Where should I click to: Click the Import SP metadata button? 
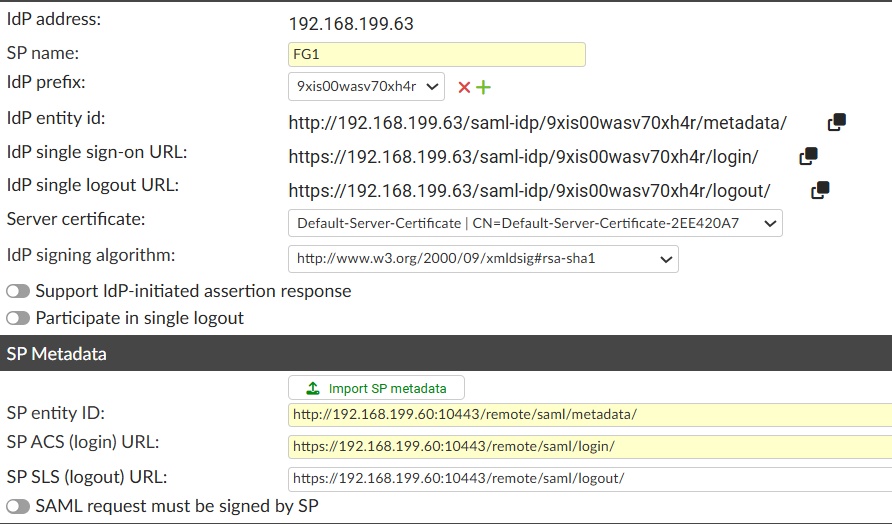click(376, 388)
